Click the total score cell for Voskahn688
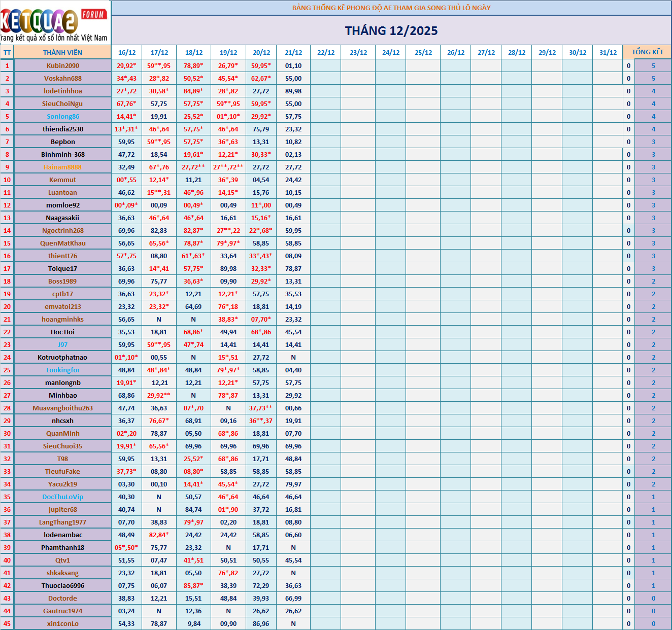Image resolution: width=672 pixels, height=630 pixels. 653,78
